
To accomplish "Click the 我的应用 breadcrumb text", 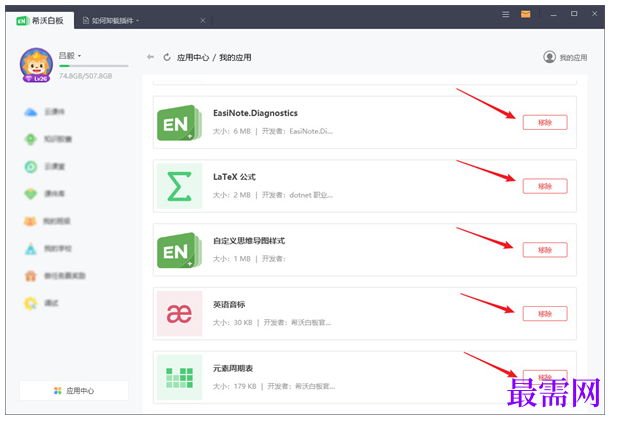I will click(x=235, y=58).
